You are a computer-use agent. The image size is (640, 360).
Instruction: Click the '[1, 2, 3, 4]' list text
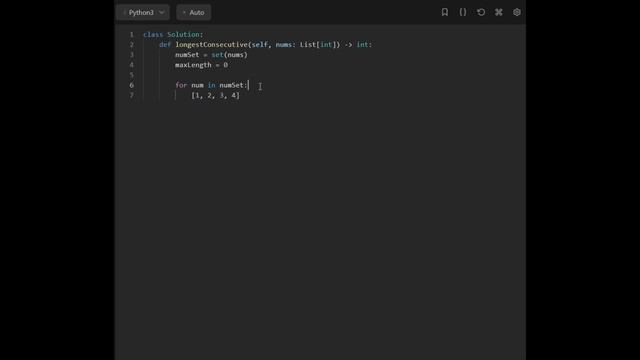coord(216,96)
